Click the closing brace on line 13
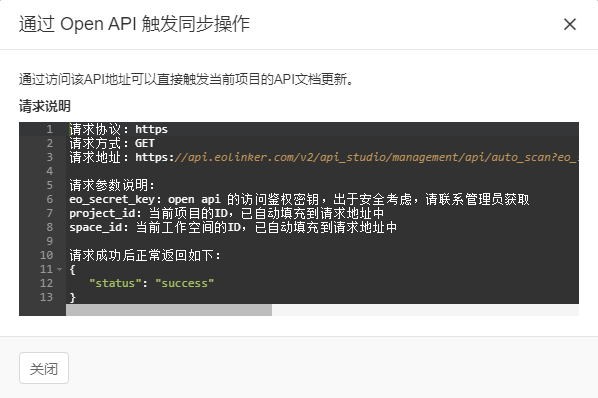Screen dimensions: 598x398 [x=72, y=297]
